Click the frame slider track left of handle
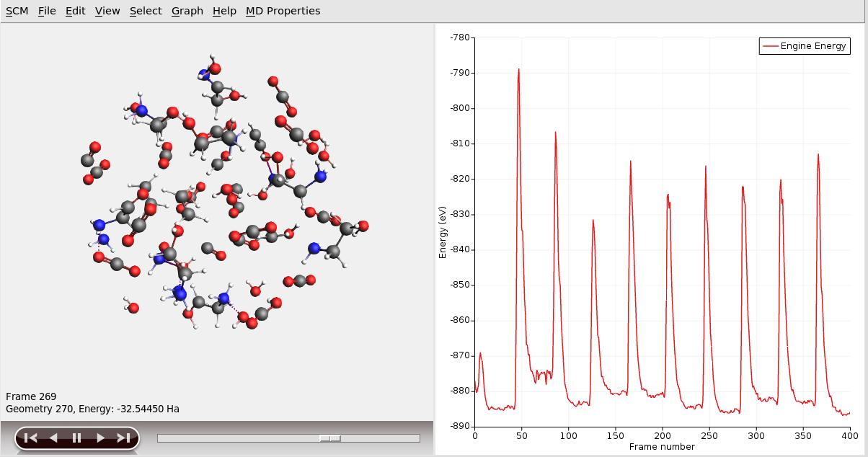This screenshot has height=457, width=868. 238,438
